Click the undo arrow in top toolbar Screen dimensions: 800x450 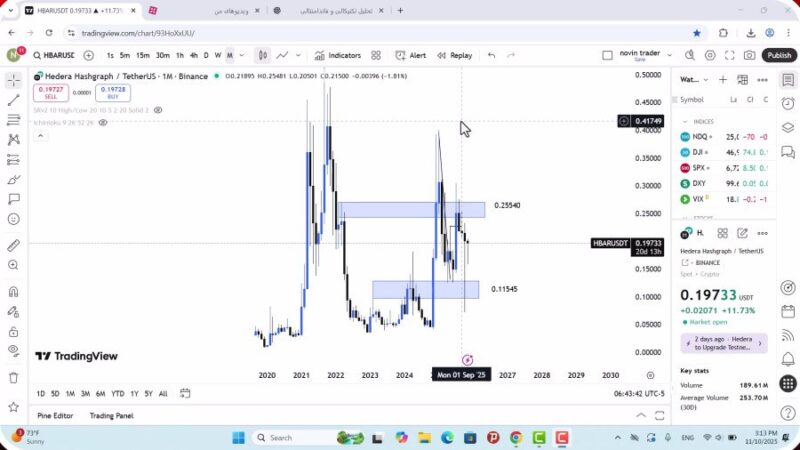point(491,55)
